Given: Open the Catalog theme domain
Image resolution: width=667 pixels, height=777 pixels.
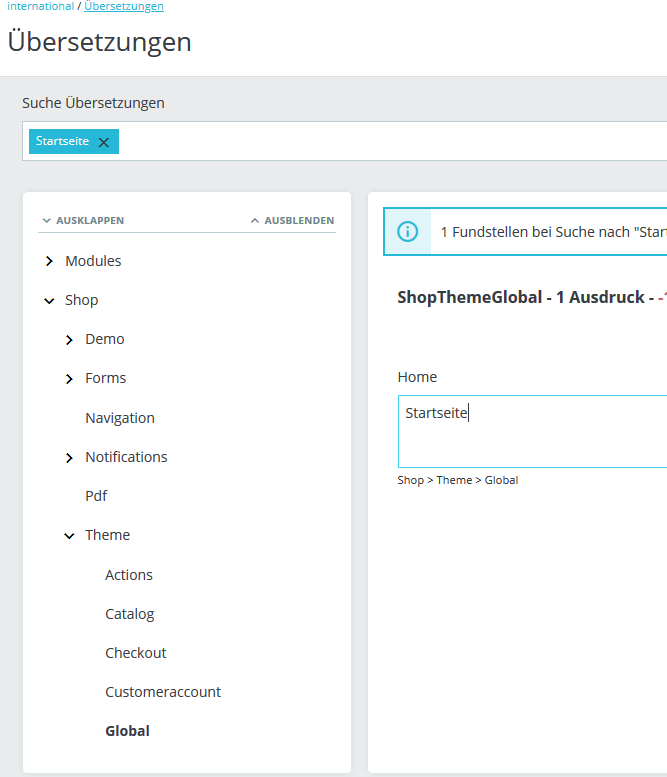Looking at the screenshot, I should 130,614.
